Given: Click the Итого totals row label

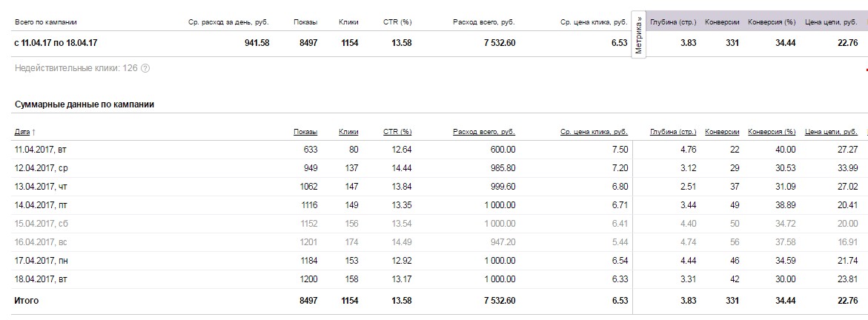Looking at the screenshot, I should point(27,301).
